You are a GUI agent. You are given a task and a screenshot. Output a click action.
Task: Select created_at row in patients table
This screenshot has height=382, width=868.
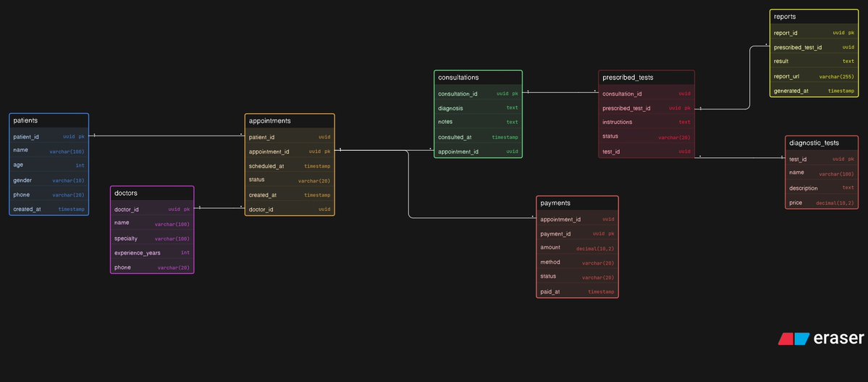tap(49, 209)
